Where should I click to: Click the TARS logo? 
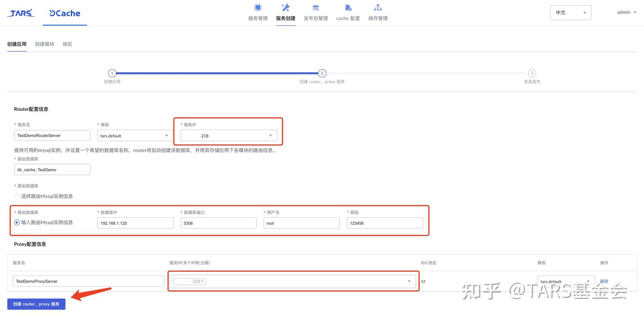(21, 13)
